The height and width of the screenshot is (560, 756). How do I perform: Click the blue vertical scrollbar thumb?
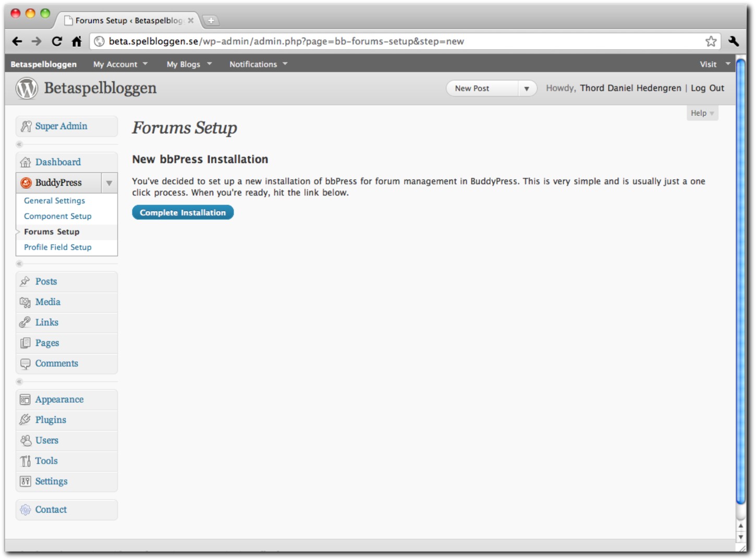coord(741,281)
